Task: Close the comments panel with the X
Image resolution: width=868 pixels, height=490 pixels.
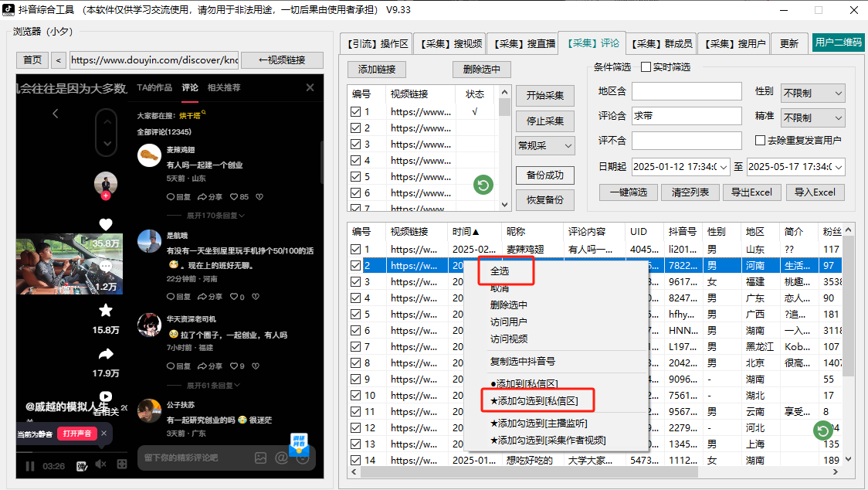Action: click(x=310, y=88)
